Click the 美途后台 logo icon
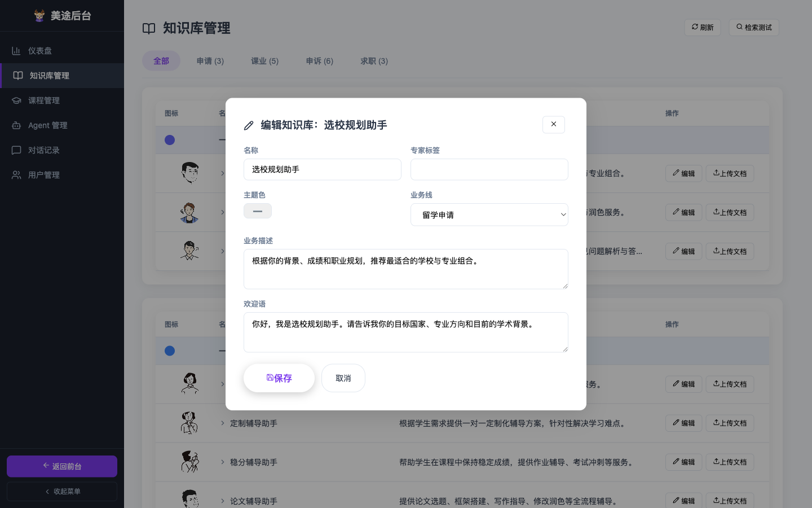 39,16
